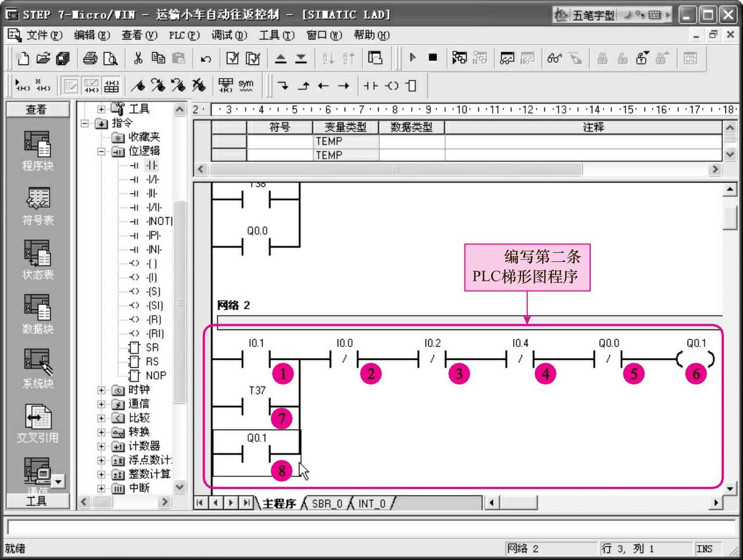Open 状态表 in the navigation bar

37,260
